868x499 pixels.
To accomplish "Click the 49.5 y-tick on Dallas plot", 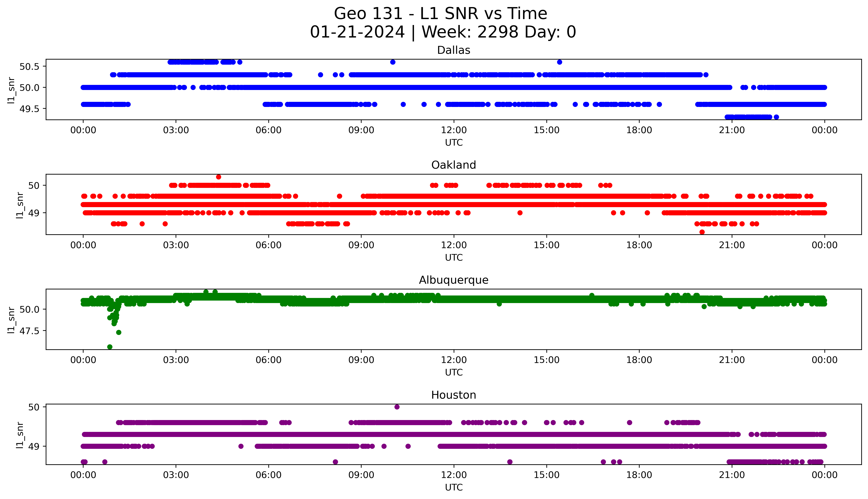I will [29, 109].
